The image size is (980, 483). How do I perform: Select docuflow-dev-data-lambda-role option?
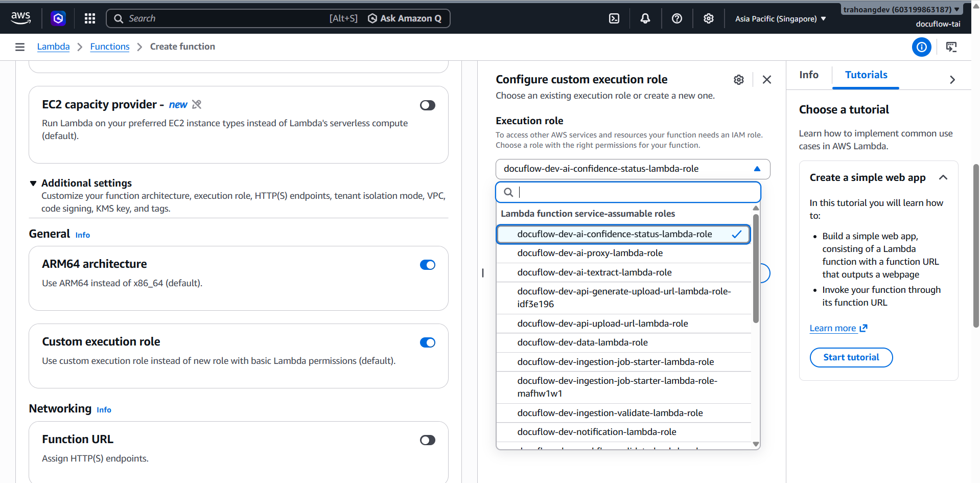click(x=623, y=342)
